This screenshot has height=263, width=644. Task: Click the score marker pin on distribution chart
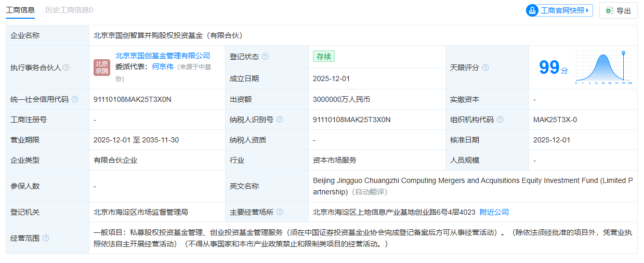tap(623, 53)
